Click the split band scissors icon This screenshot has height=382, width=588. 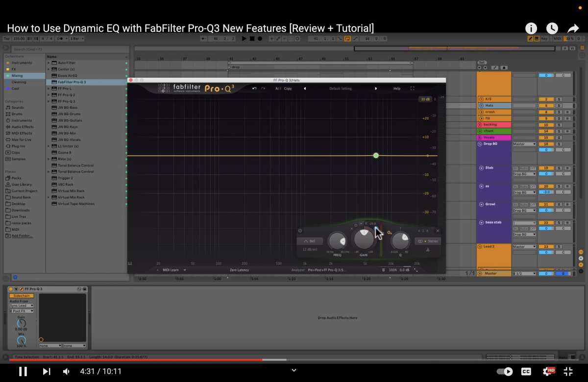(428, 250)
